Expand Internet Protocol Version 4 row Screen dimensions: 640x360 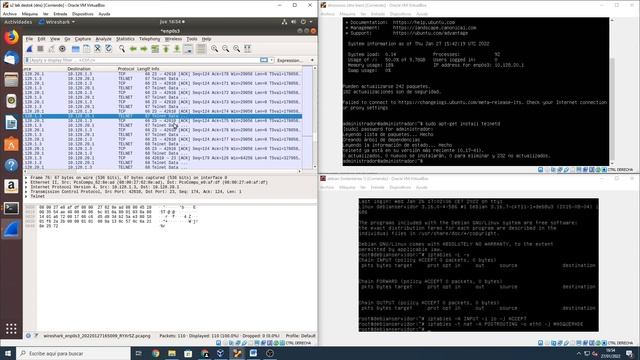pos(26,187)
